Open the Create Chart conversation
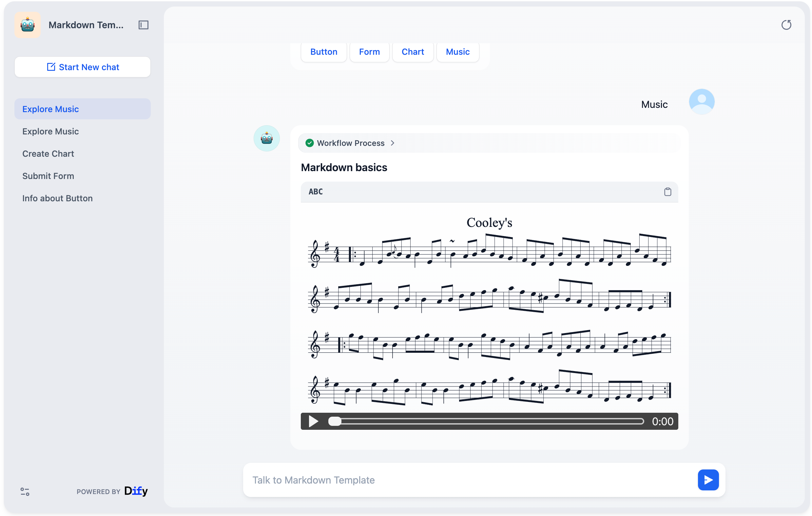Screen dimensions: 812x516 click(x=48, y=154)
